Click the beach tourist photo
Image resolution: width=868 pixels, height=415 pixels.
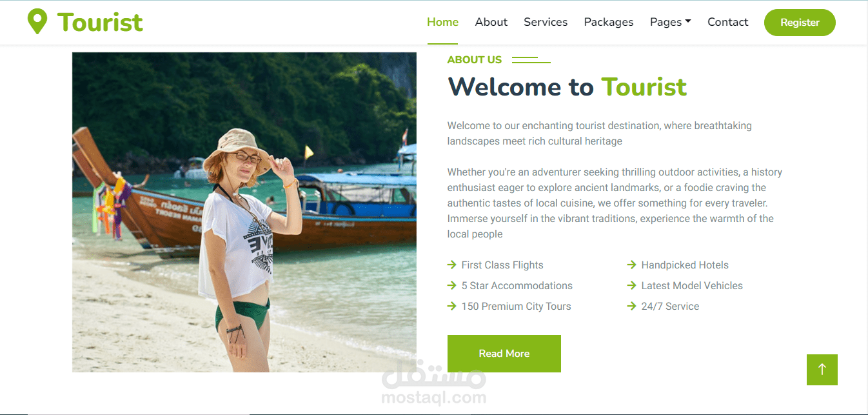tap(244, 212)
